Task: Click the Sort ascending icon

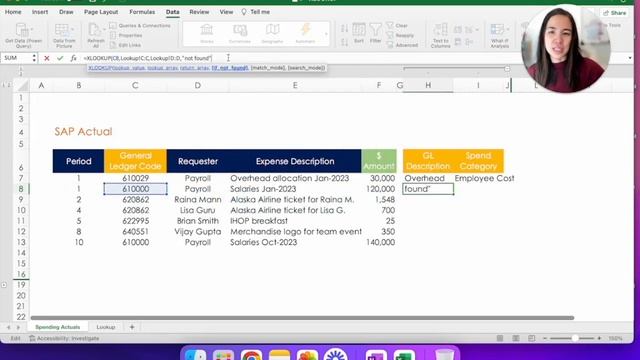Action: click(344, 29)
